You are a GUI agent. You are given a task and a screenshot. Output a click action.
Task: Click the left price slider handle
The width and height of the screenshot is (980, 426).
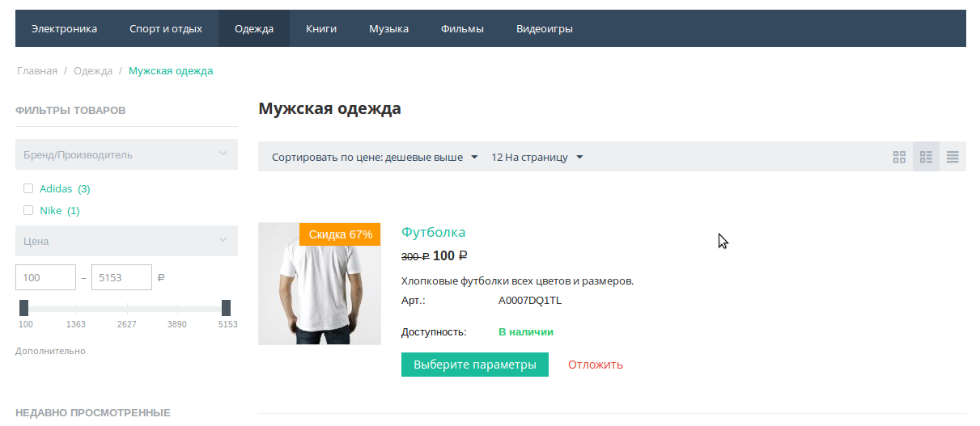24,308
